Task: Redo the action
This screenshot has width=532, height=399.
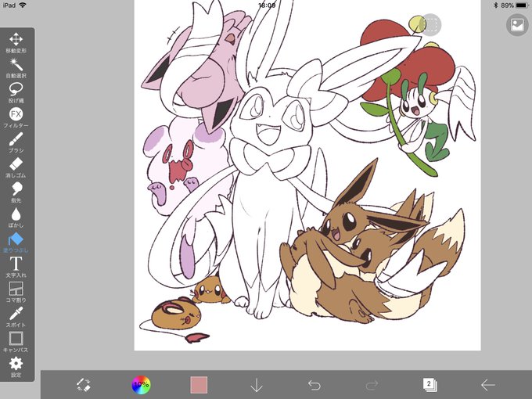Action: pos(372,385)
